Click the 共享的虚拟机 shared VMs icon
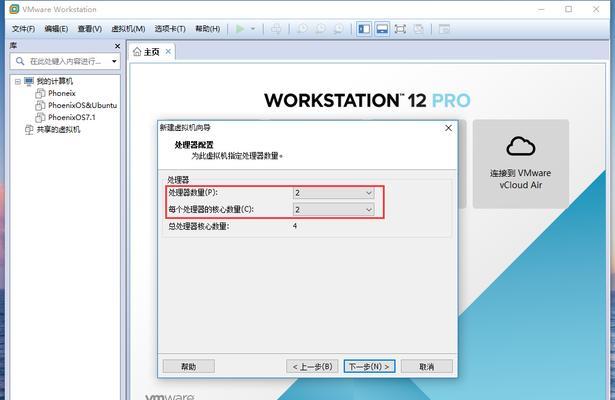The image size is (615, 400). click(x=29, y=129)
